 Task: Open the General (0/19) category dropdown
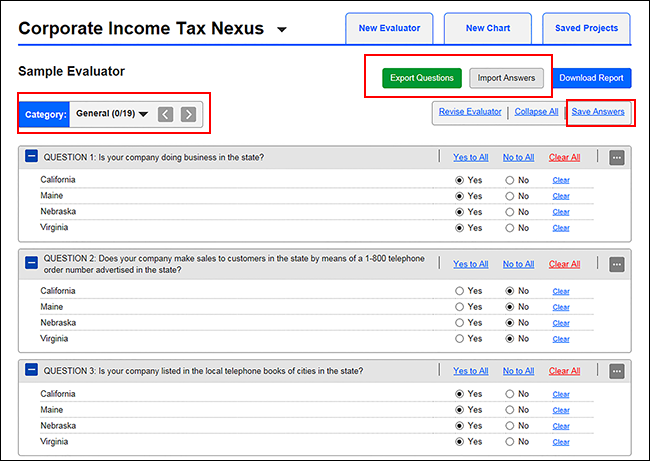(112, 114)
